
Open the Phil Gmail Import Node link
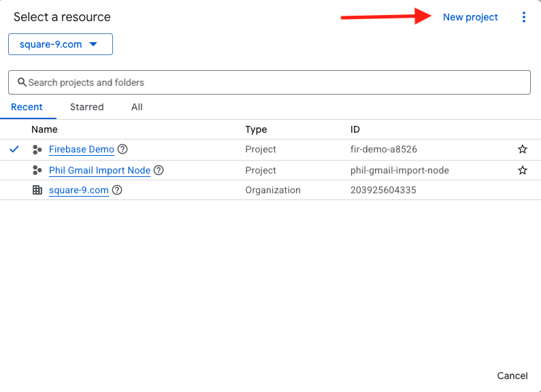100,170
